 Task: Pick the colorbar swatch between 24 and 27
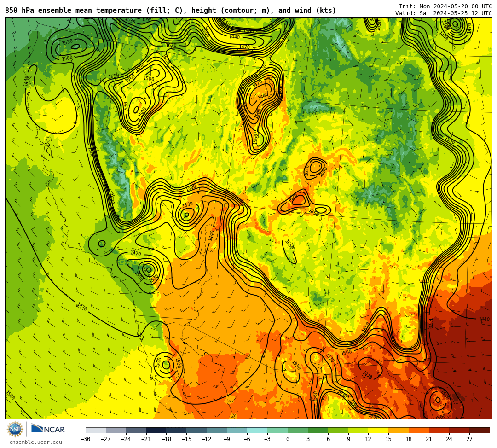pos(460,430)
